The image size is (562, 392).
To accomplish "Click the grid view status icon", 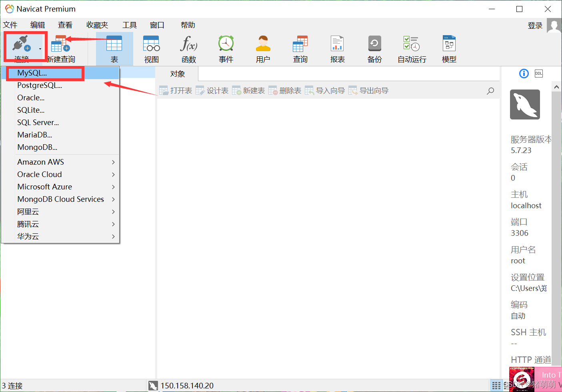I will (496, 386).
